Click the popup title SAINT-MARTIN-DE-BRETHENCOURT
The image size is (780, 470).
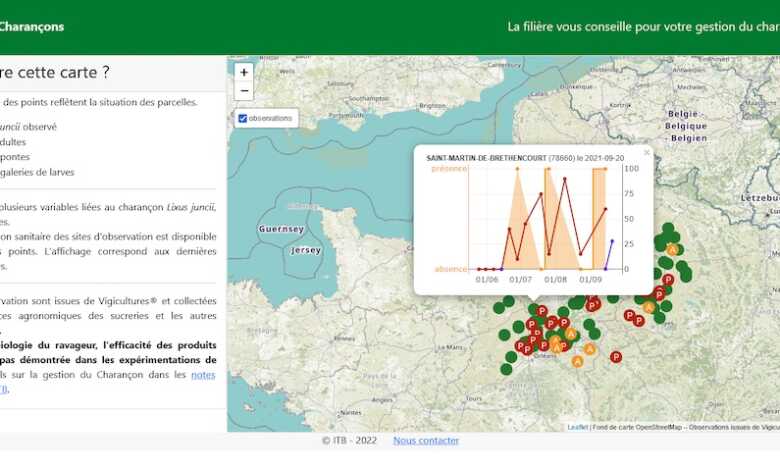click(x=487, y=158)
